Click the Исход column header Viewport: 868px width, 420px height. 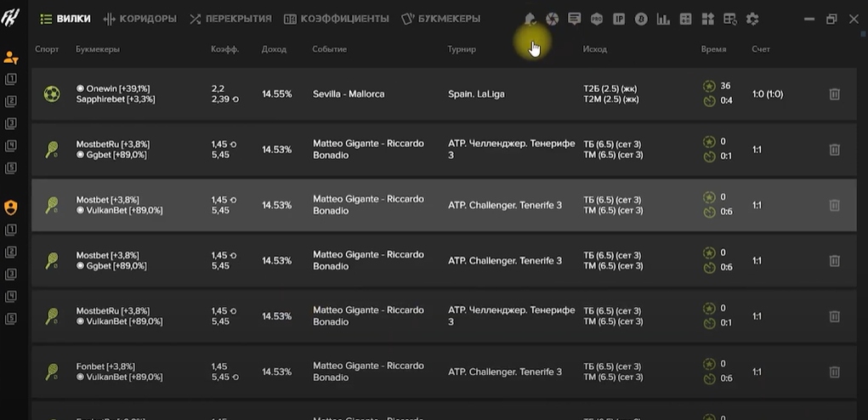[594, 49]
